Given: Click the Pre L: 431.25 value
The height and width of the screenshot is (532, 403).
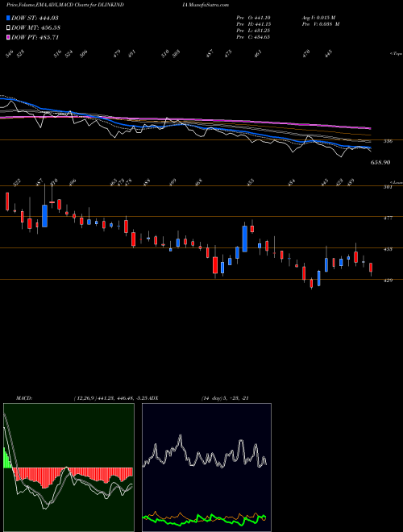Looking at the screenshot, I should tap(253, 31).
